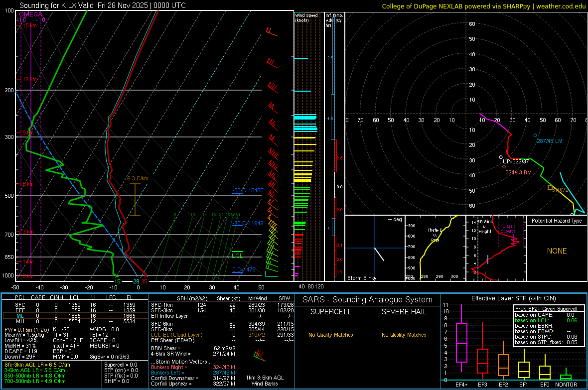Click the Corfidi Downshear vector line

[193, 378]
